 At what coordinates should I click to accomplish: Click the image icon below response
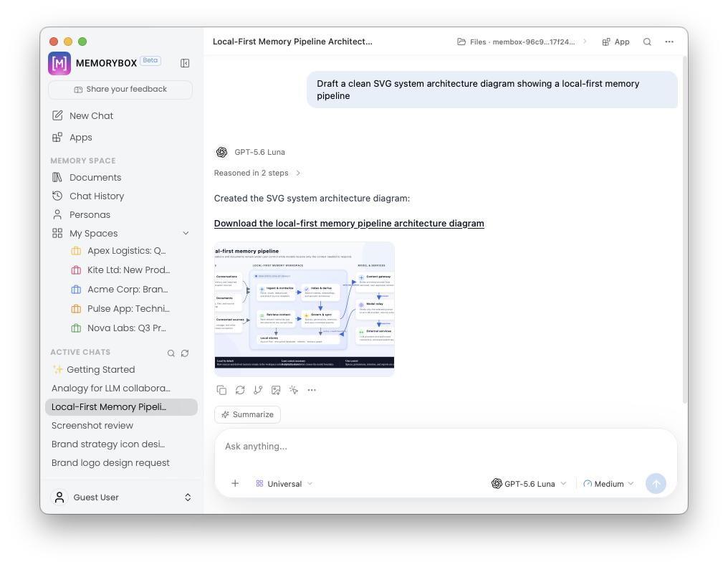point(276,390)
